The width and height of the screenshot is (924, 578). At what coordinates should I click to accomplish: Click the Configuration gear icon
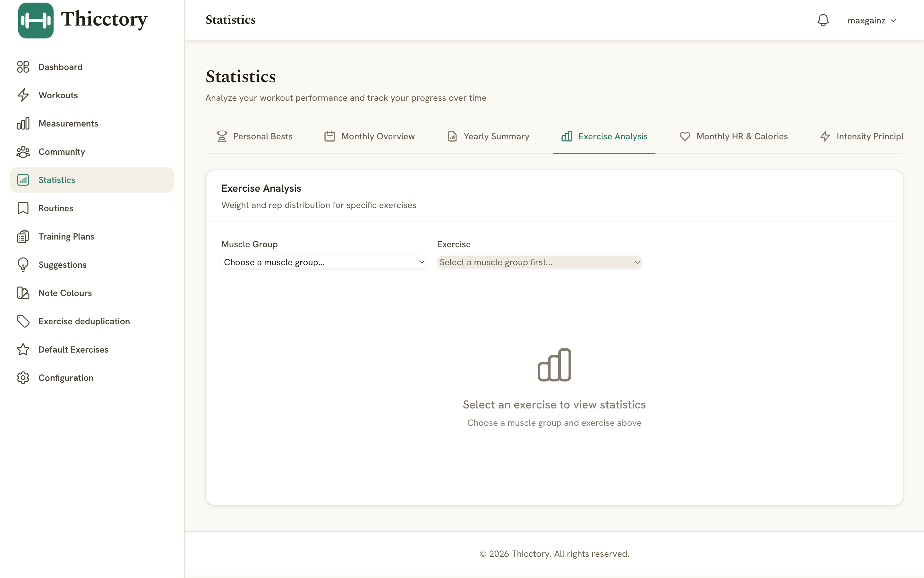tap(23, 378)
